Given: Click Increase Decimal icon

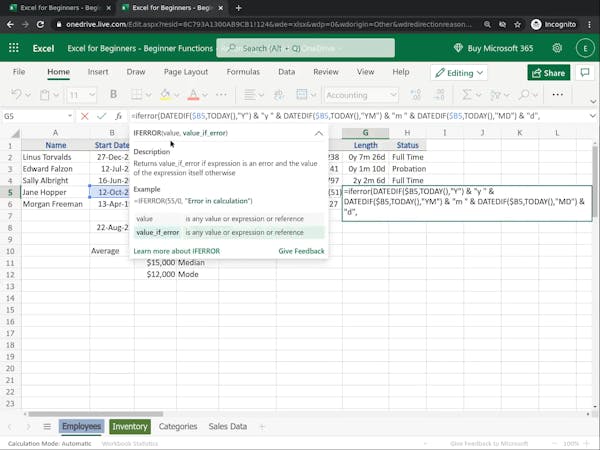Looking at the screenshot, I should pyautogui.click(x=416, y=95).
